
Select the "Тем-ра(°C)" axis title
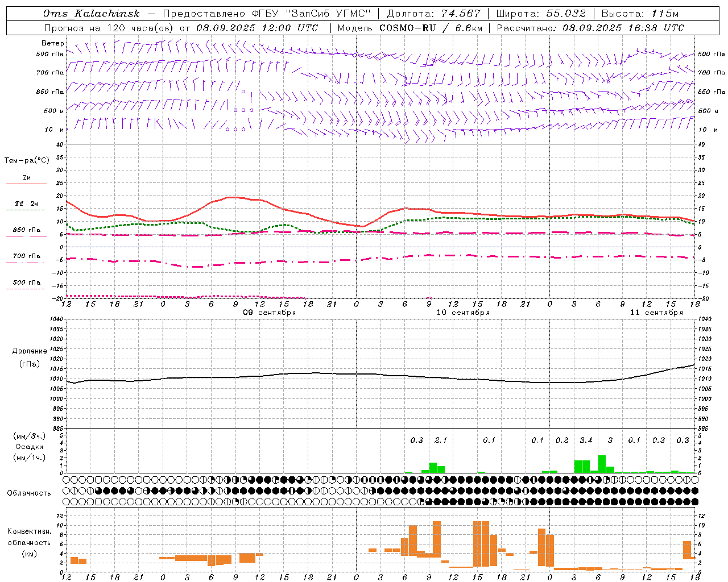pyautogui.click(x=27, y=161)
